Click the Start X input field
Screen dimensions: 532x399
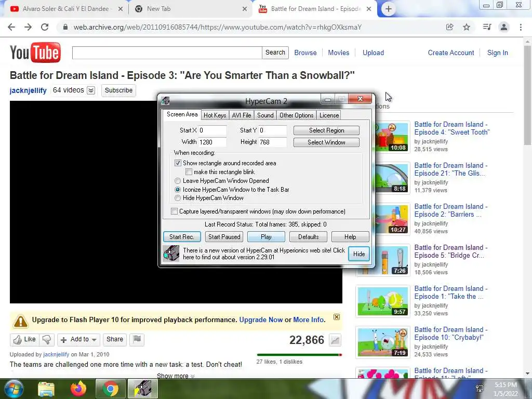(212, 130)
